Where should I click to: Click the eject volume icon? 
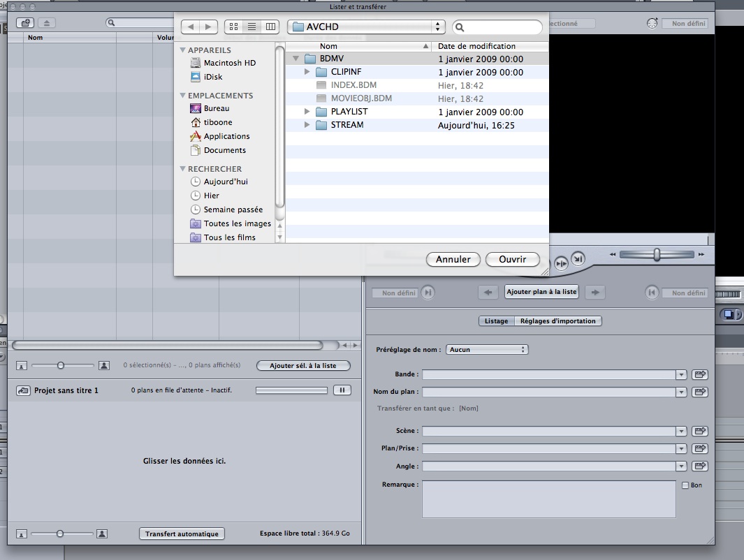47,22
